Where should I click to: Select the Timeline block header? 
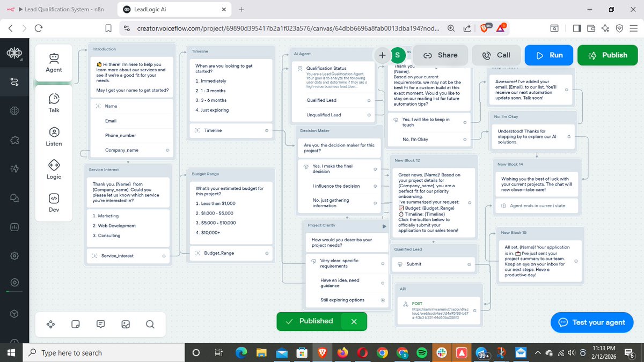click(x=200, y=51)
